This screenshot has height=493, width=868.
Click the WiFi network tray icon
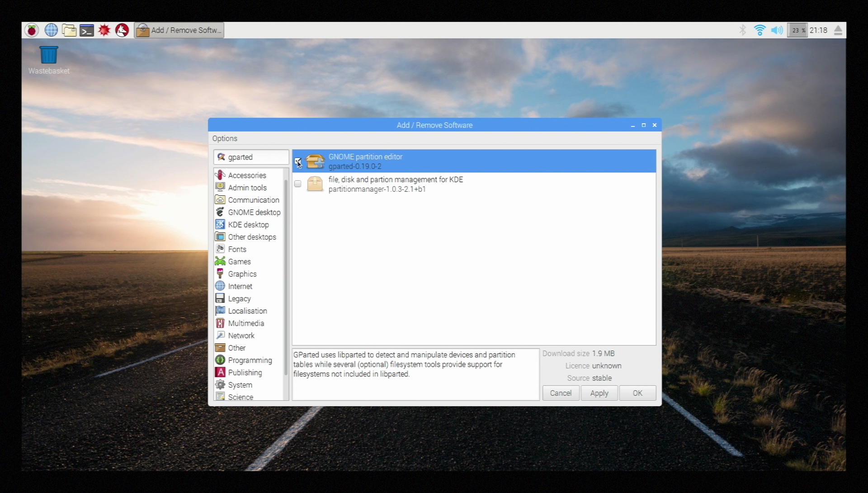click(x=759, y=30)
